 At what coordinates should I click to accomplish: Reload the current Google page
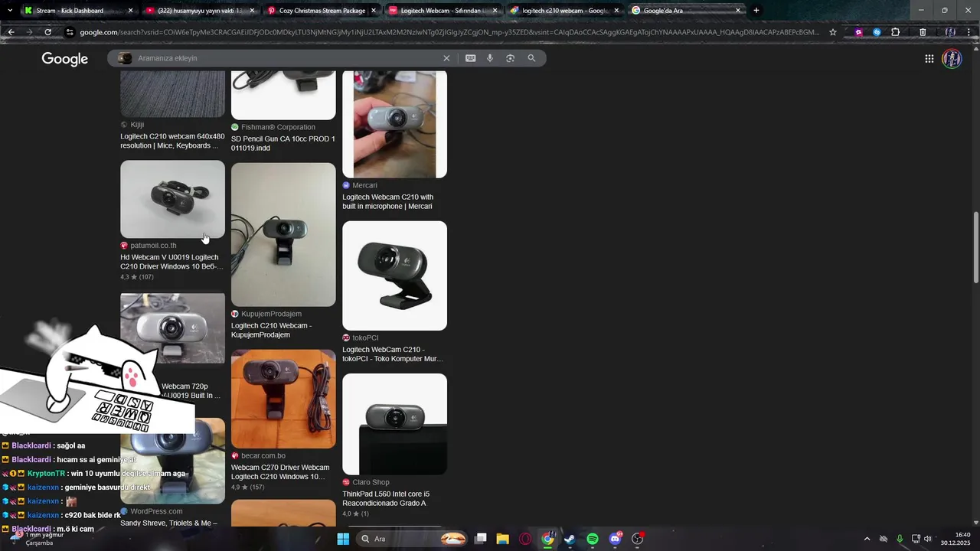tap(47, 32)
